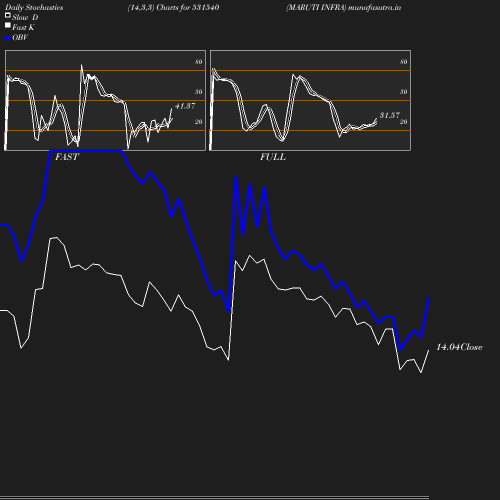
Task: Click the 'Daily Stochastics' title text
Action: (x=34, y=8)
